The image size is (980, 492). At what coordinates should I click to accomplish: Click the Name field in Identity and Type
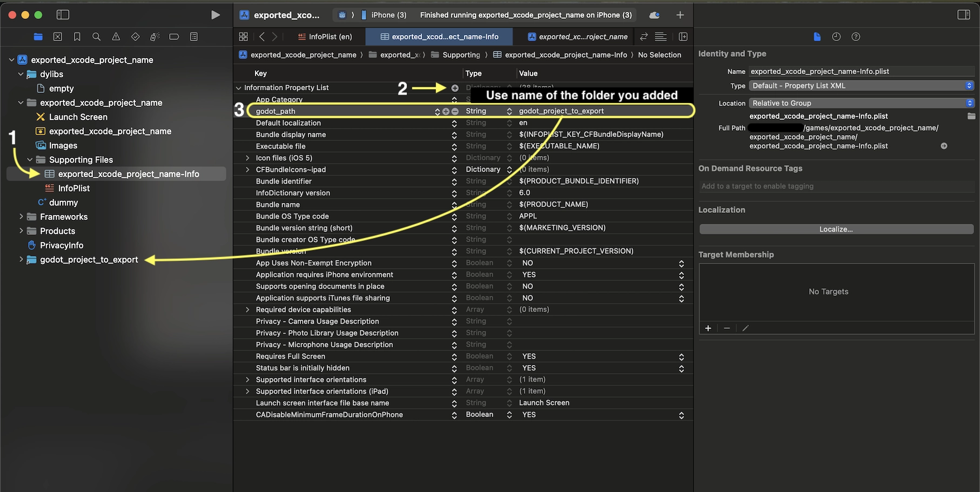pyautogui.click(x=861, y=71)
